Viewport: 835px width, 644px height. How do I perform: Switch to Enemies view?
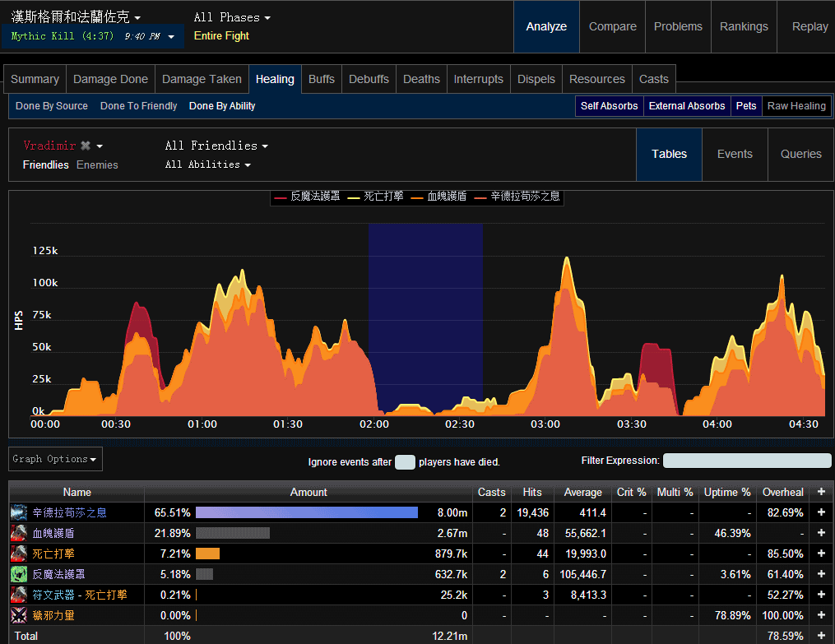coord(97,165)
